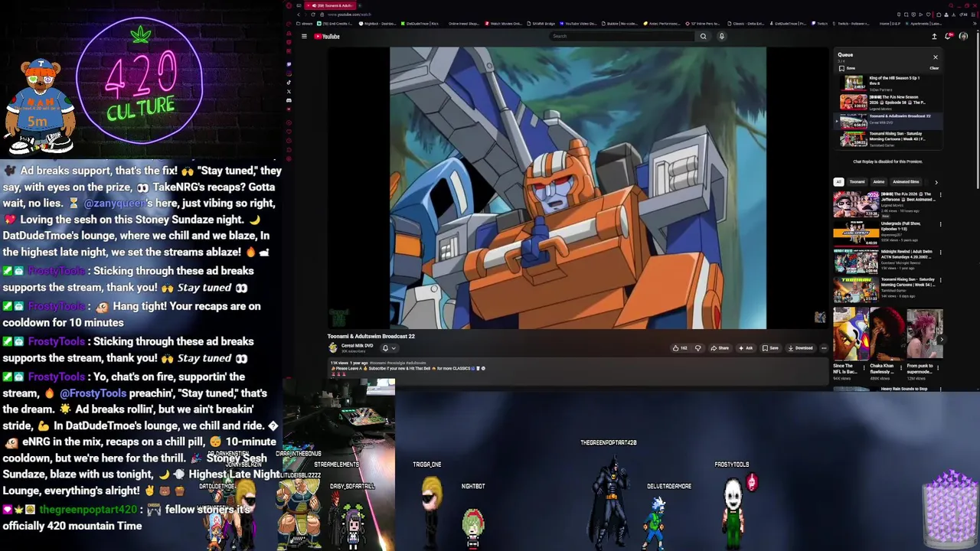The height and width of the screenshot is (551, 980).
Task: Save the queue with the Save bookmark button
Action: tap(847, 68)
